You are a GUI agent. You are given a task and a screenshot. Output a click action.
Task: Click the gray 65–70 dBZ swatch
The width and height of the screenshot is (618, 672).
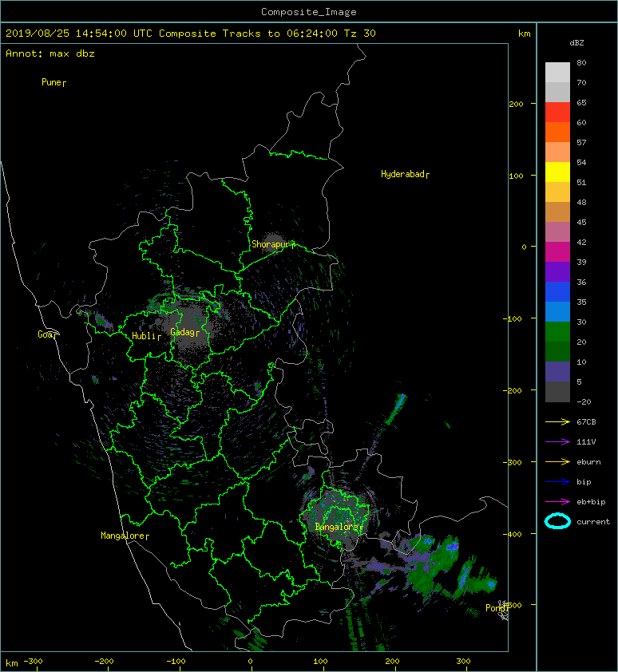(557, 92)
